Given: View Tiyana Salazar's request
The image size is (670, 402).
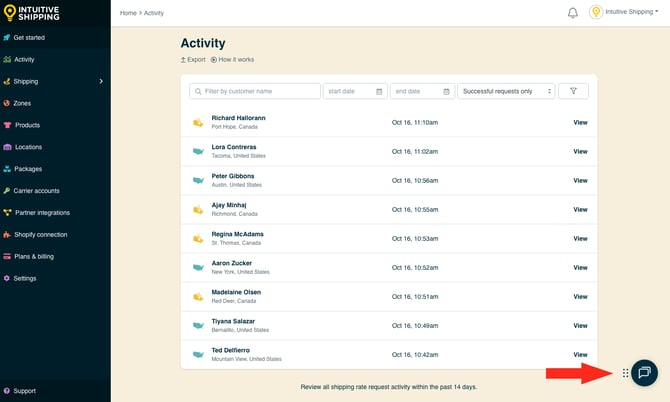Looking at the screenshot, I should click(580, 326).
